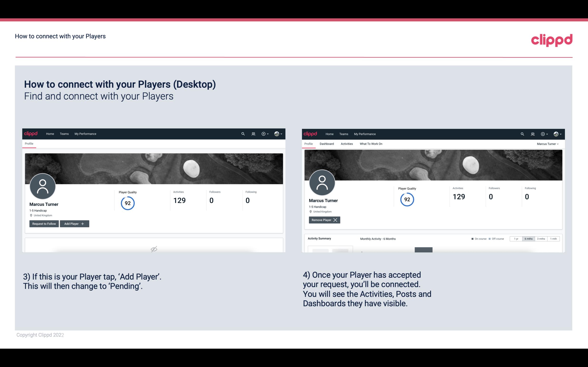
Task: Click the Clippd logo icon (right panel)
Action: tap(311, 134)
